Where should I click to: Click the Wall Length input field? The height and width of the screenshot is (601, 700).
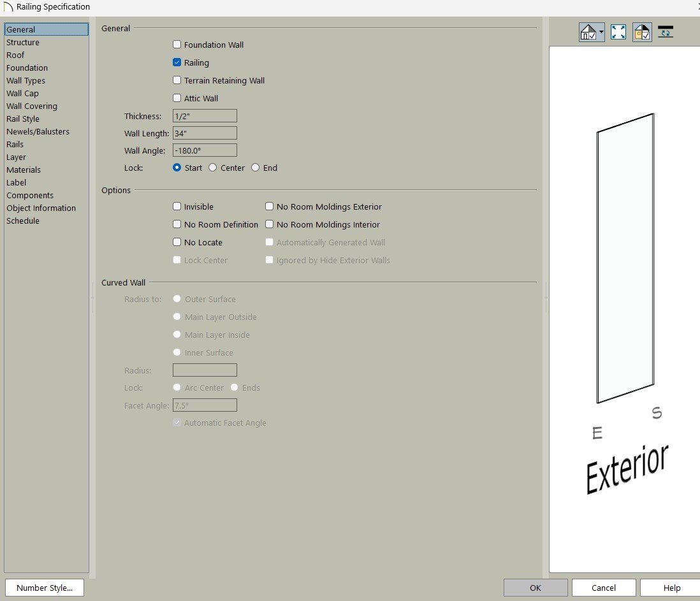click(205, 133)
